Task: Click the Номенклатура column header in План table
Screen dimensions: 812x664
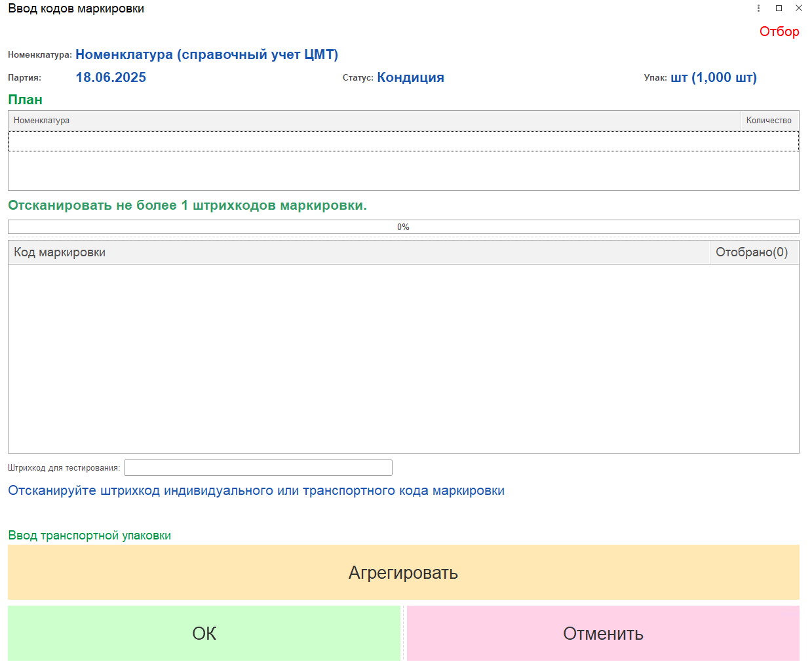Action: tap(374, 121)
